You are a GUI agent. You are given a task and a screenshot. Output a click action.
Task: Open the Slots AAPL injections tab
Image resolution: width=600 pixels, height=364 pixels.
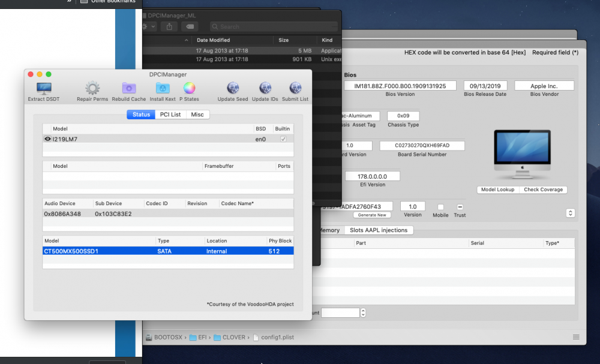tap(379, 230)
